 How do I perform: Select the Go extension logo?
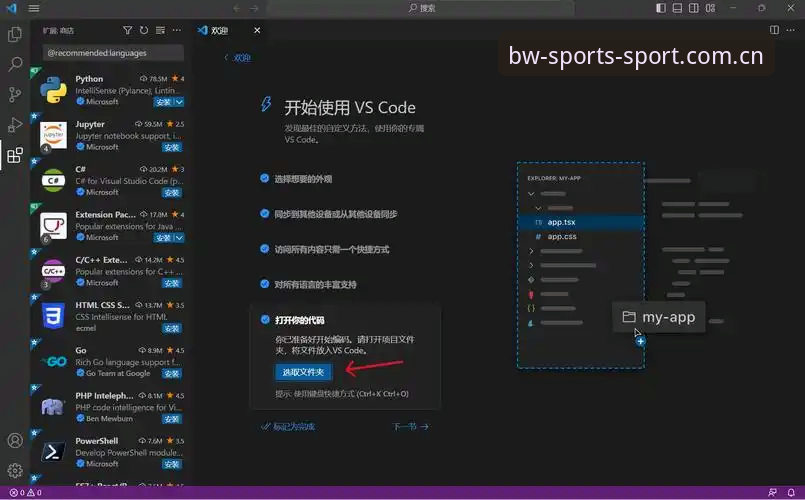[x=53, y=361]
